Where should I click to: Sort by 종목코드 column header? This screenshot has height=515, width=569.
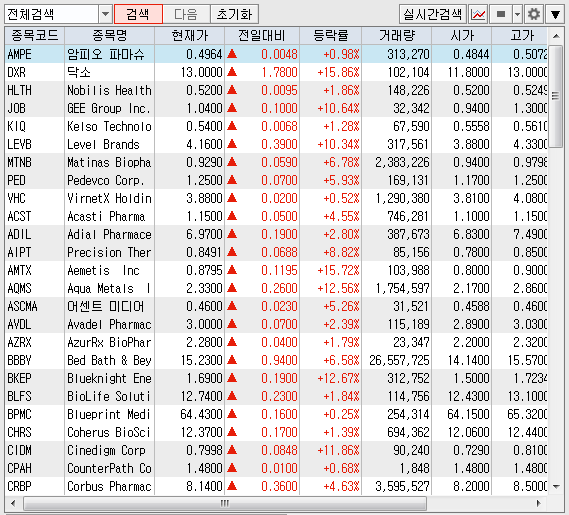[34, 36]
